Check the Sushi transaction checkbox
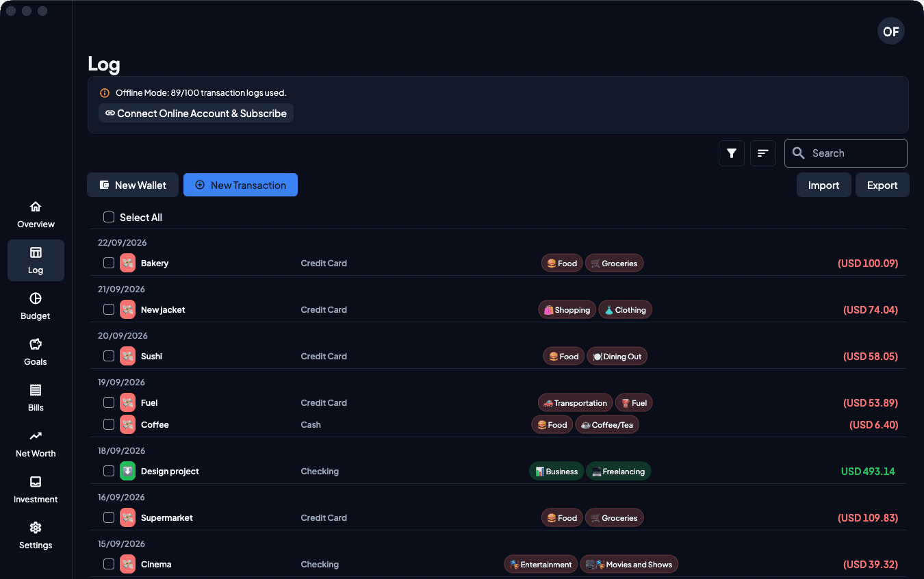Viewport: 924px width, 579px height. coord(109,356)
